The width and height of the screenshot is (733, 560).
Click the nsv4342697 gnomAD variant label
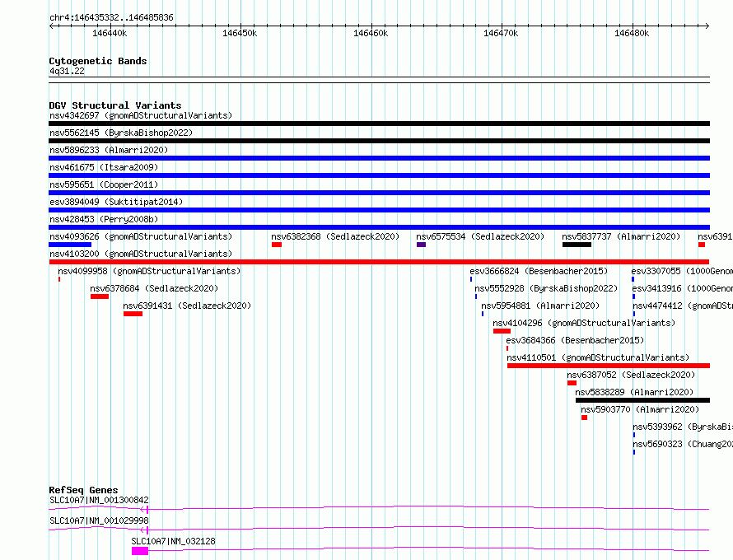point(141,115)
